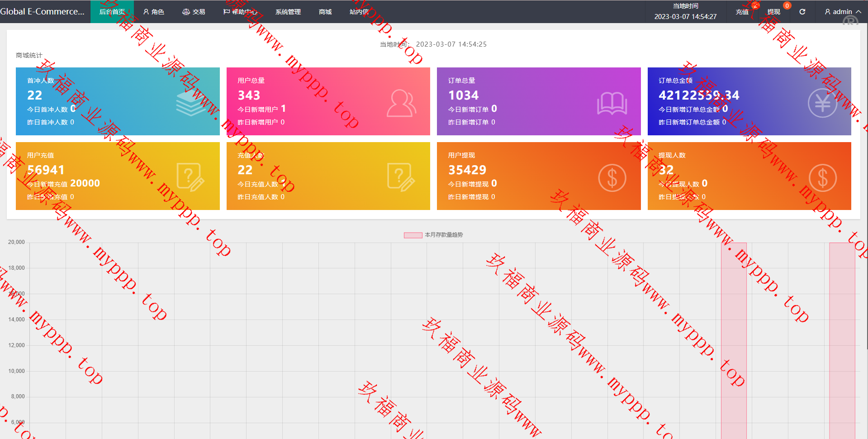Click the edit note icon on 充值人数 card
Image resolution: width=868 pixels, height=439 pixels.
(x=401, y=177)
